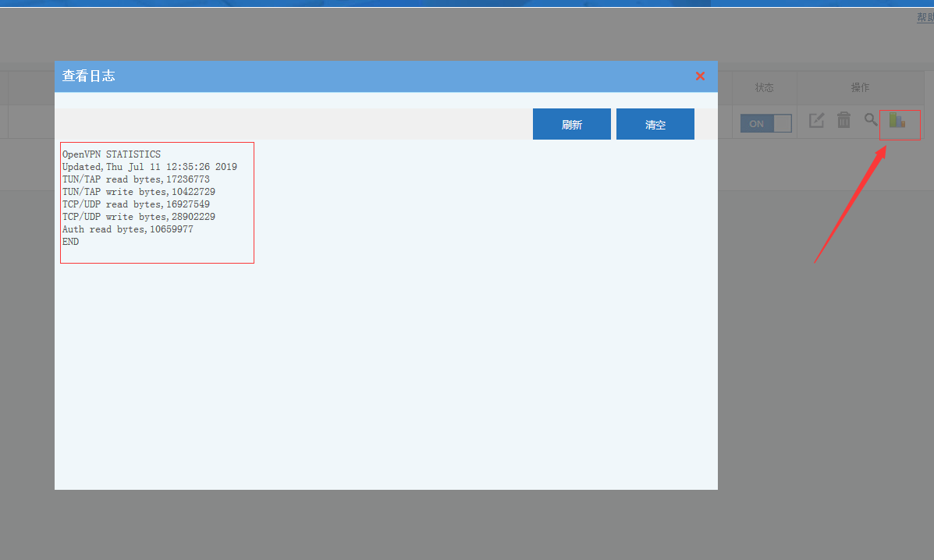
Task: Click the TCP/UDP write bytes line
Action: click(x=139, y=217)
